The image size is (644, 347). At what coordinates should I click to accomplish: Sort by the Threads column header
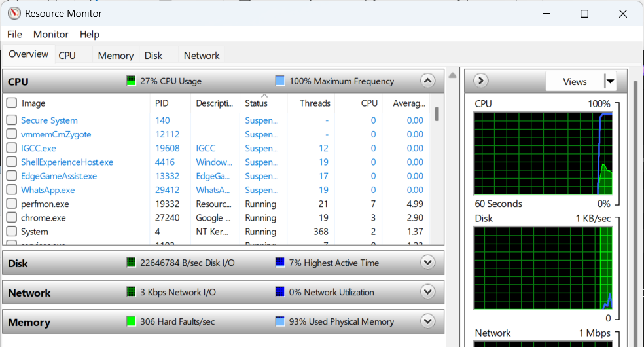312,103
